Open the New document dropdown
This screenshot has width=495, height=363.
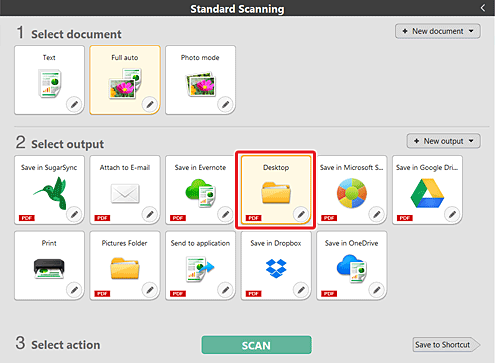coord(438,31)
